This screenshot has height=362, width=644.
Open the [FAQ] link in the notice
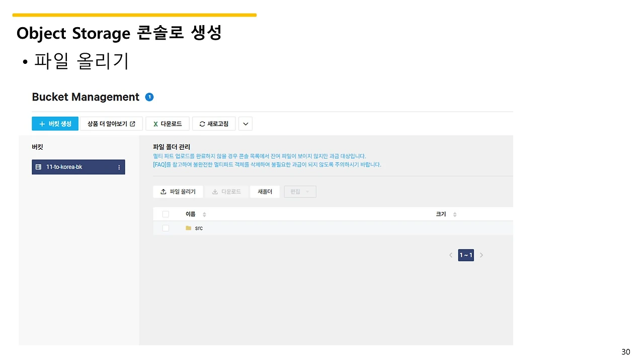159,164
